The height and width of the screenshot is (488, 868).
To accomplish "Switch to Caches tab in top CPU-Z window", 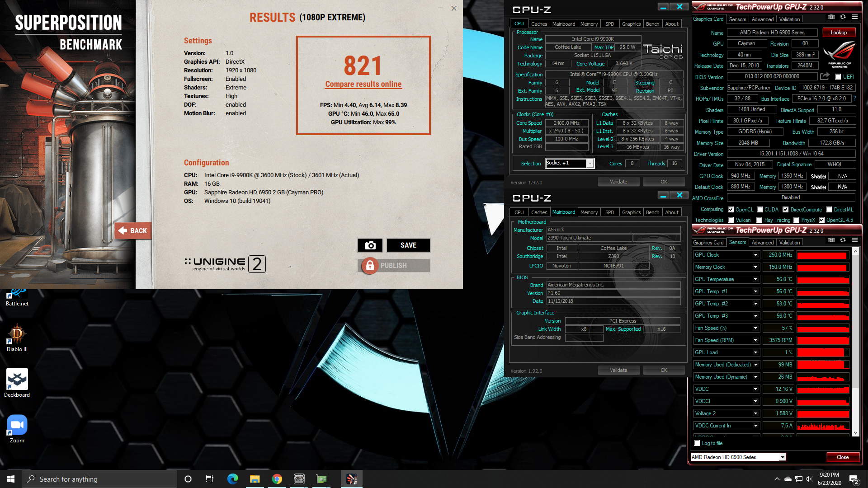I will coord(539,24).
